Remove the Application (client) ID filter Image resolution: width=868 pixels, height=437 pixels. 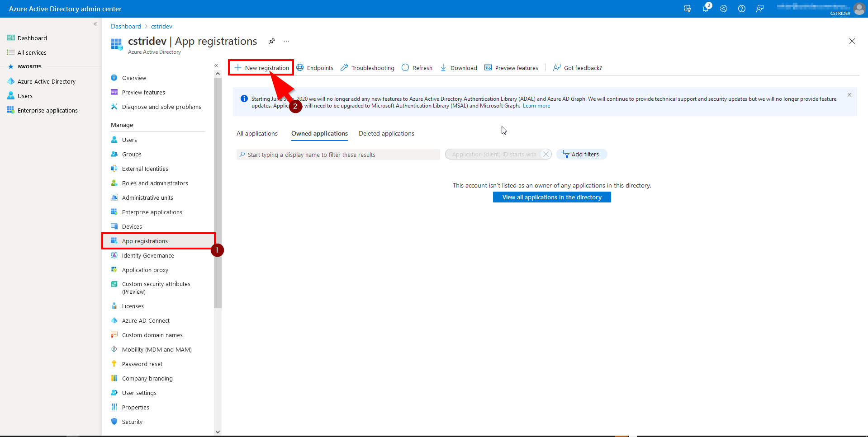click(x=546, y=154)
